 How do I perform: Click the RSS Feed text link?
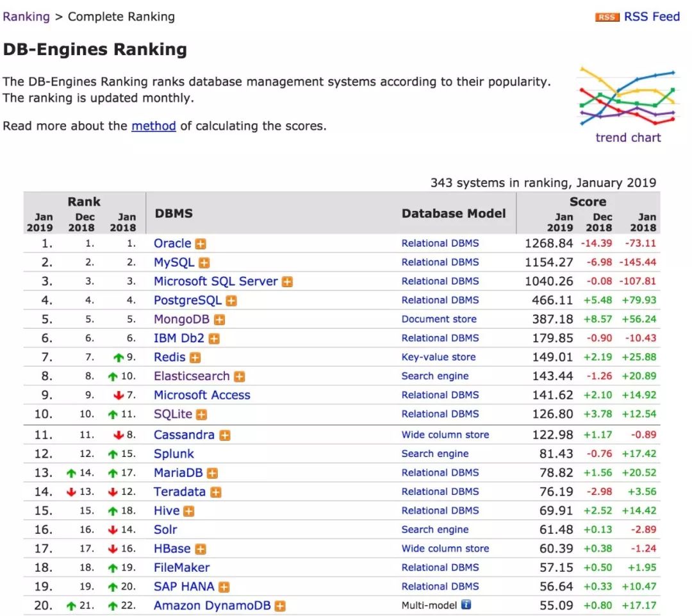coord(652,17)
